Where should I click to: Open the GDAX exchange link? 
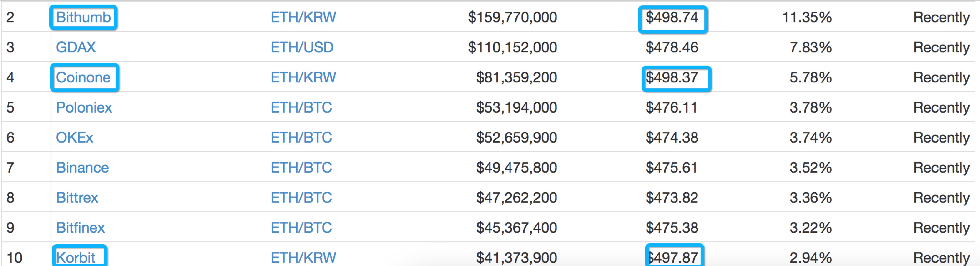click(76, 48)
